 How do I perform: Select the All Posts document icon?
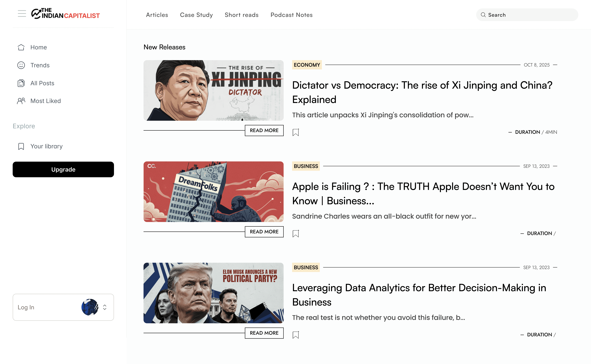point(21,83)
